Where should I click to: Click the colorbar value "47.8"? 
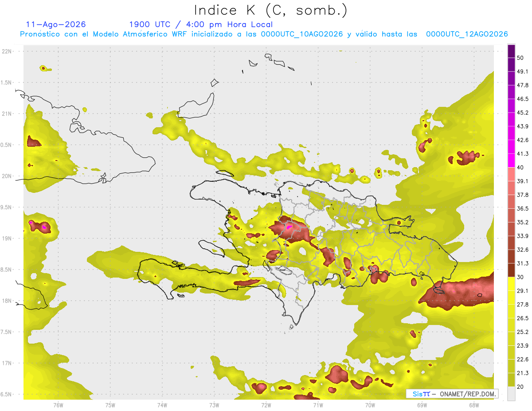tap(523, 85)
